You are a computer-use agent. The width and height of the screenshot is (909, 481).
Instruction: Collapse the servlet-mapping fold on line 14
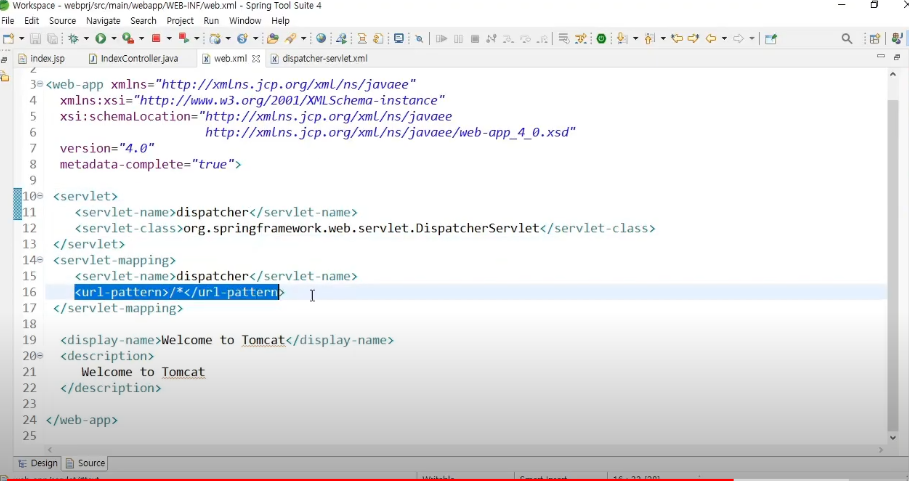tap(40, 260)
